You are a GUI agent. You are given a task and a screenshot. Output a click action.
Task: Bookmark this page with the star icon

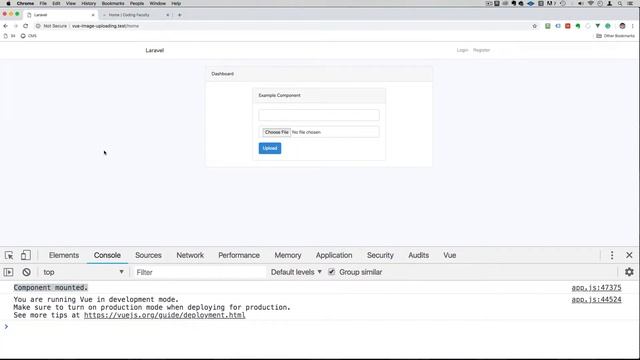coord(535,26)
